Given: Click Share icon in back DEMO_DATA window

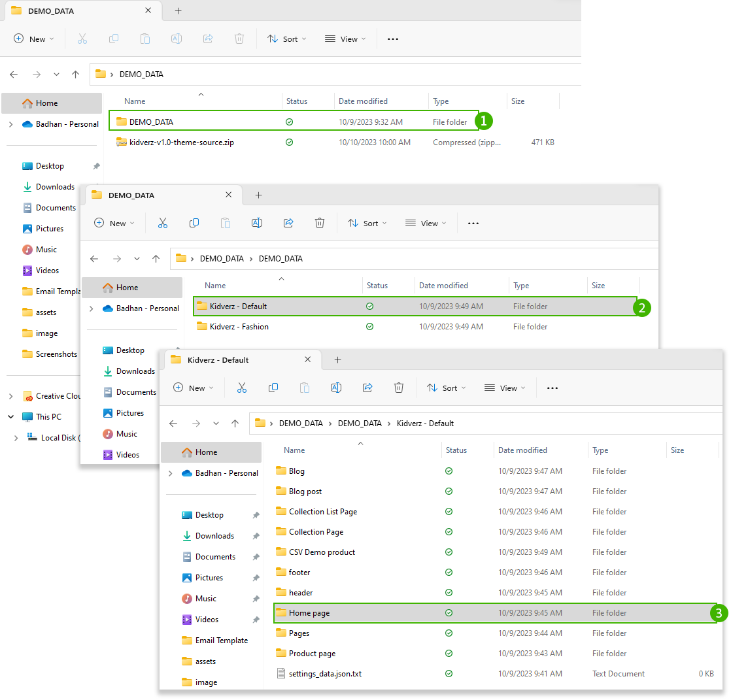Looking at the screenshot, I should (x=208, y=39).
